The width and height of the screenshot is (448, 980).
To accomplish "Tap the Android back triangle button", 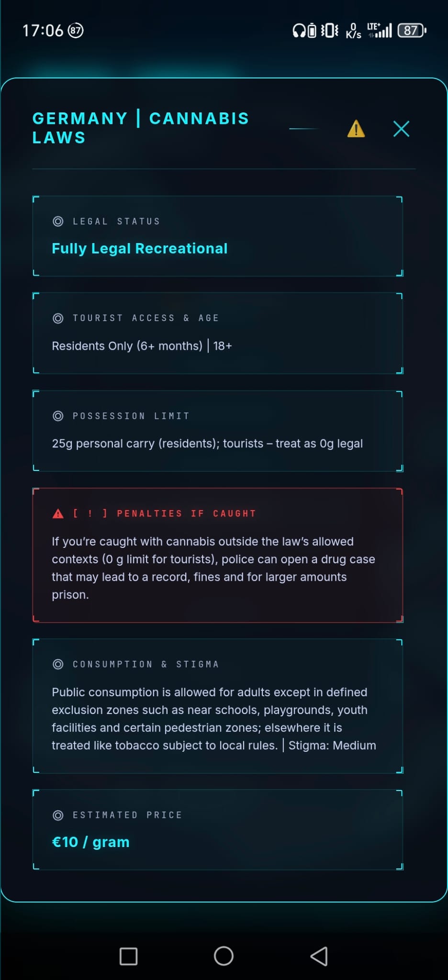I will pyautogui.click(x=319, y=956).
